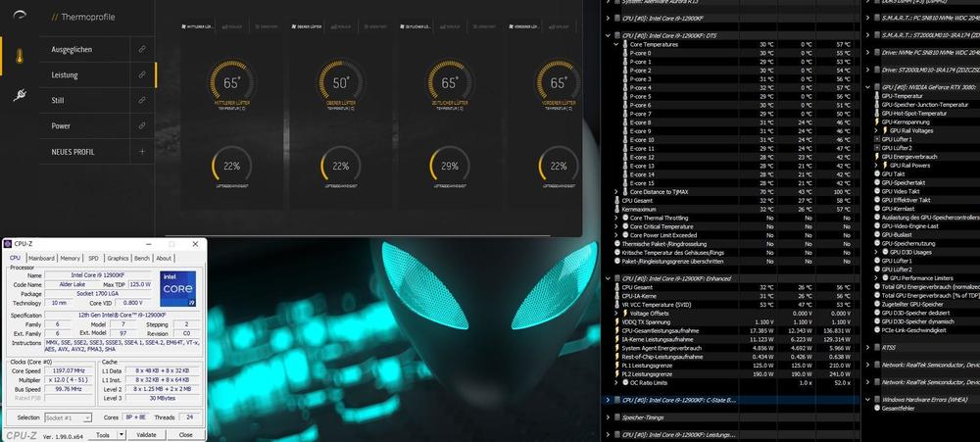
Task: Collapse the Core Temperatures sensor group
Action: (x=616, y=45)
